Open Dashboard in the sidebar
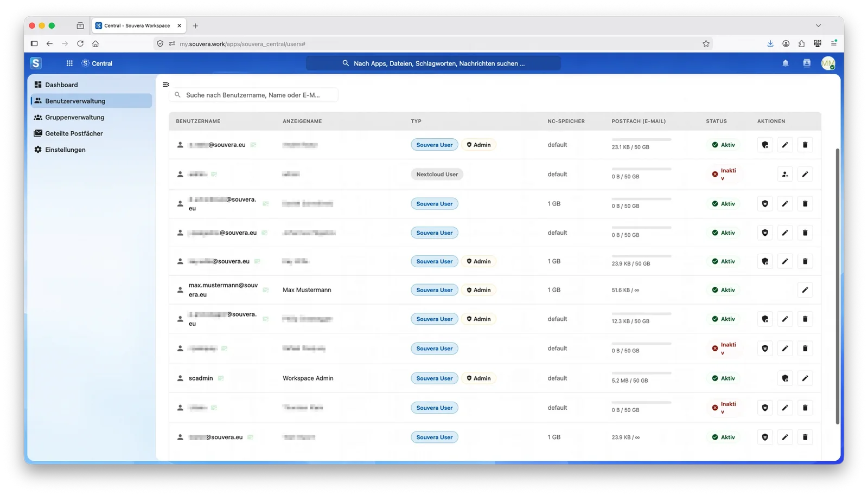Screen dimensions: 868x496 (91, 85)
